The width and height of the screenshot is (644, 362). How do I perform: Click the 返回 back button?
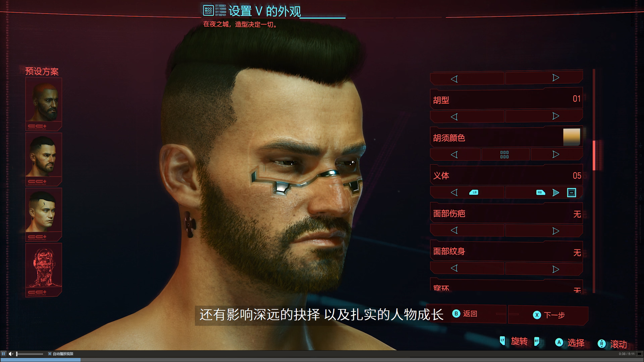tap(465, 314)
